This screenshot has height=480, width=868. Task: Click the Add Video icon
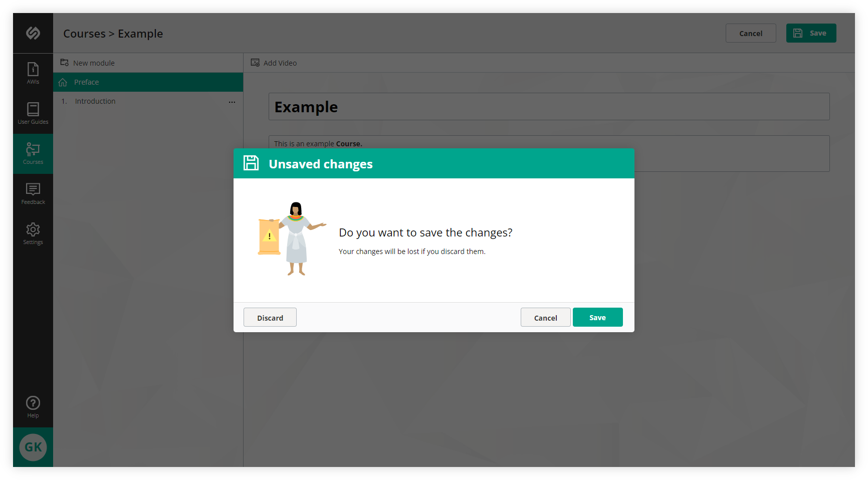click(255, 63)
